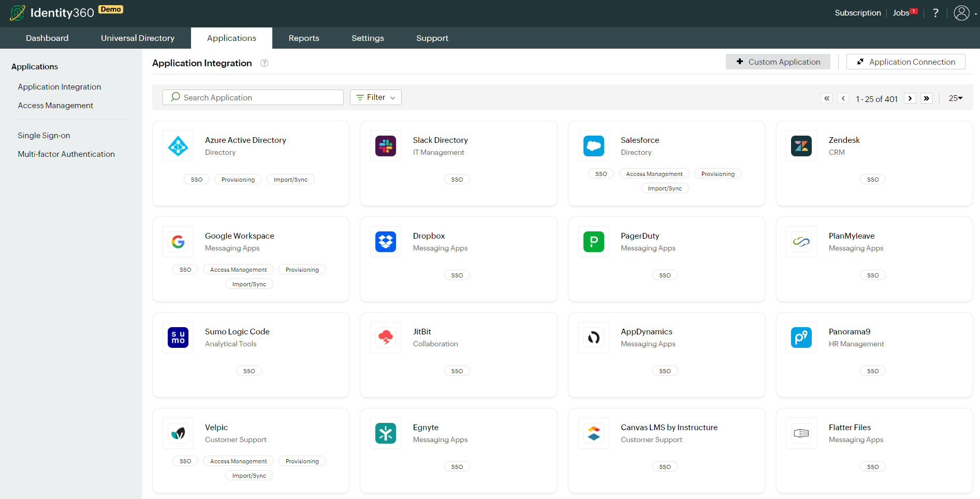Click the Zendesk icon
This screenshot has height=499, width=980.
(x=801, y=145)
